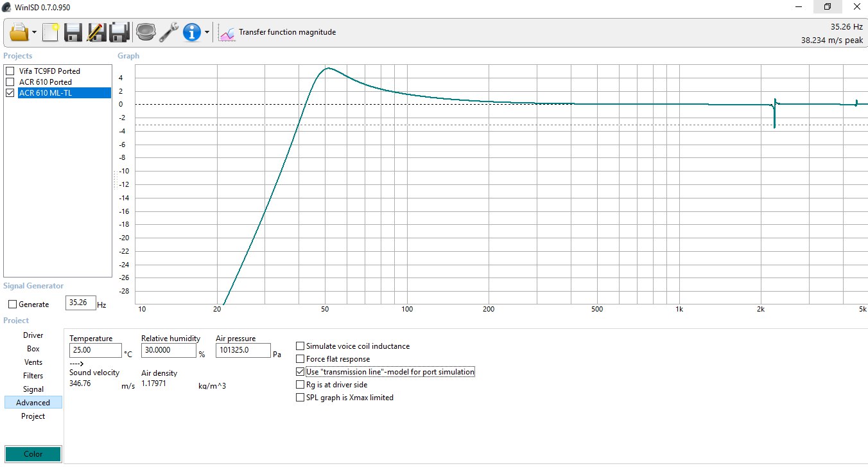Open a project with the folder icon
The height and width of the screenshot is (467, 868).
[19, 31]
